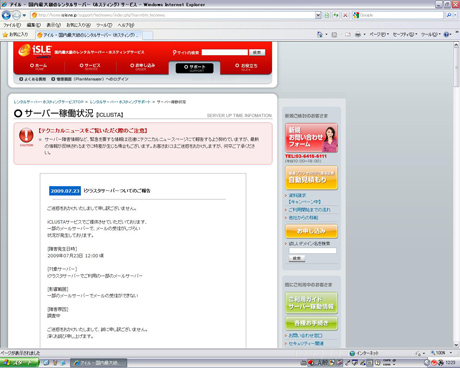Click the 2009.07.23 date label

click(x=65, y=191)
